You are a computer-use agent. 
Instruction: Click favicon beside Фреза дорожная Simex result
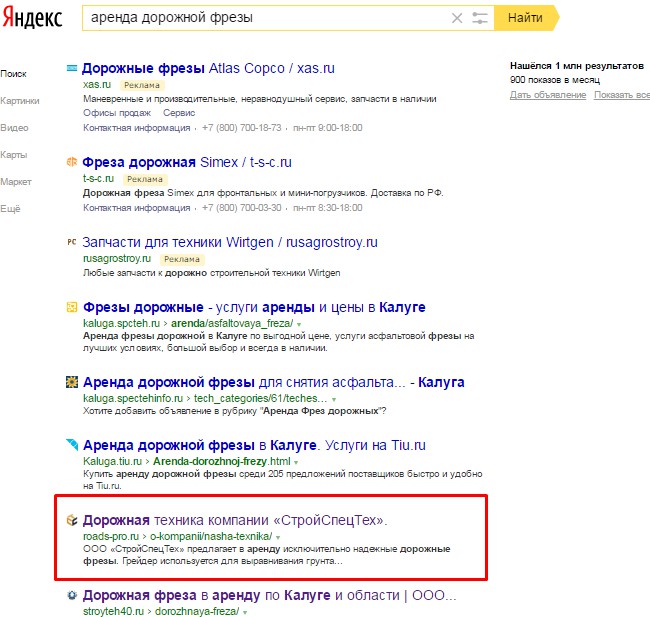(x=72, y=162)
